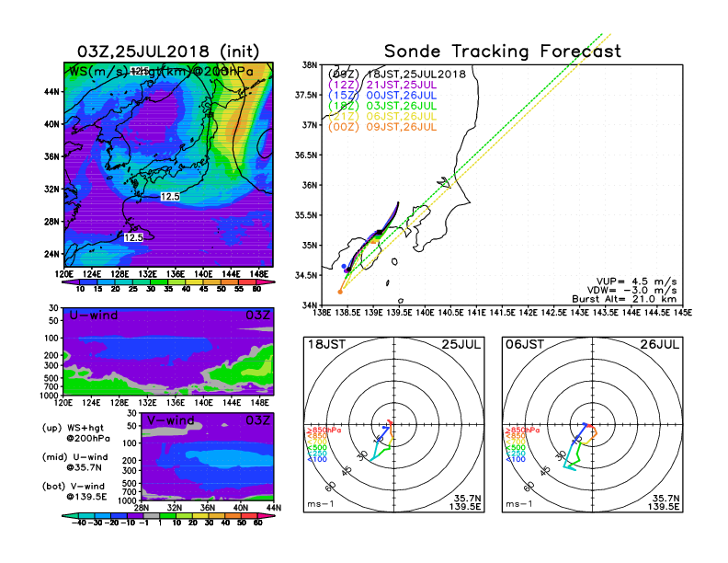This screenshot has width=728, height=563.
Task: Click the 'WS(m/s)+hgt(km)@200hPa' map label
Action: [x=161, y=72]
